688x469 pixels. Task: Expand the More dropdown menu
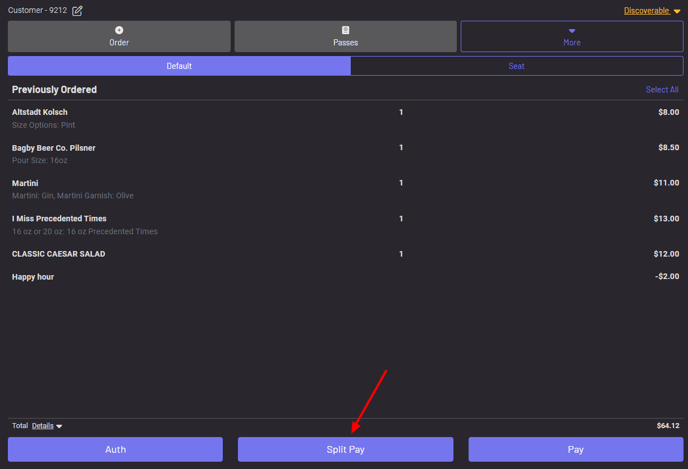571,37
